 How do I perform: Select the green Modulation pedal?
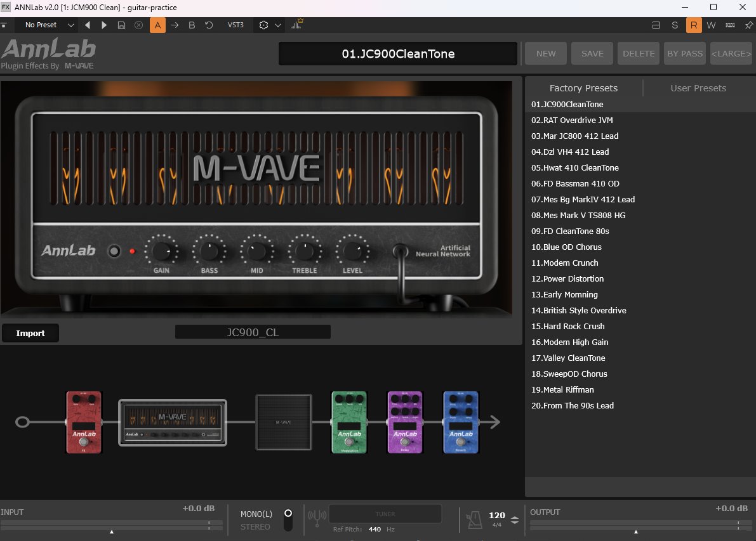click(x=349, y=422)
